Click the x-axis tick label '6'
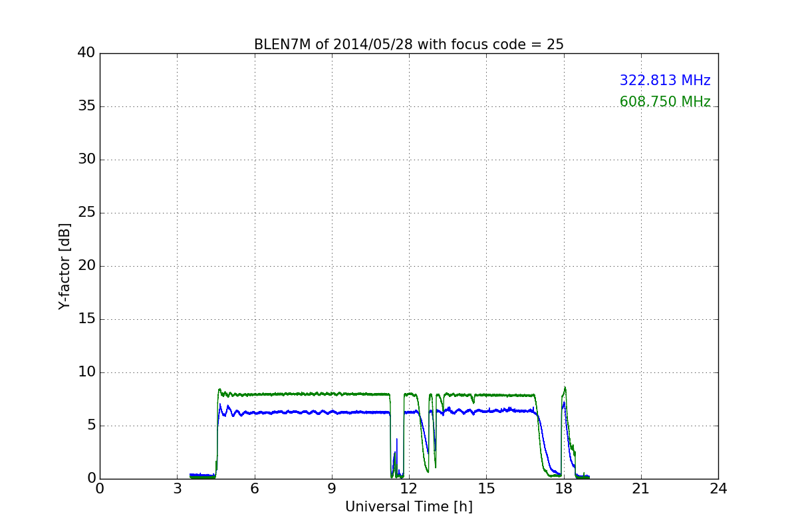 click(255, 489)
